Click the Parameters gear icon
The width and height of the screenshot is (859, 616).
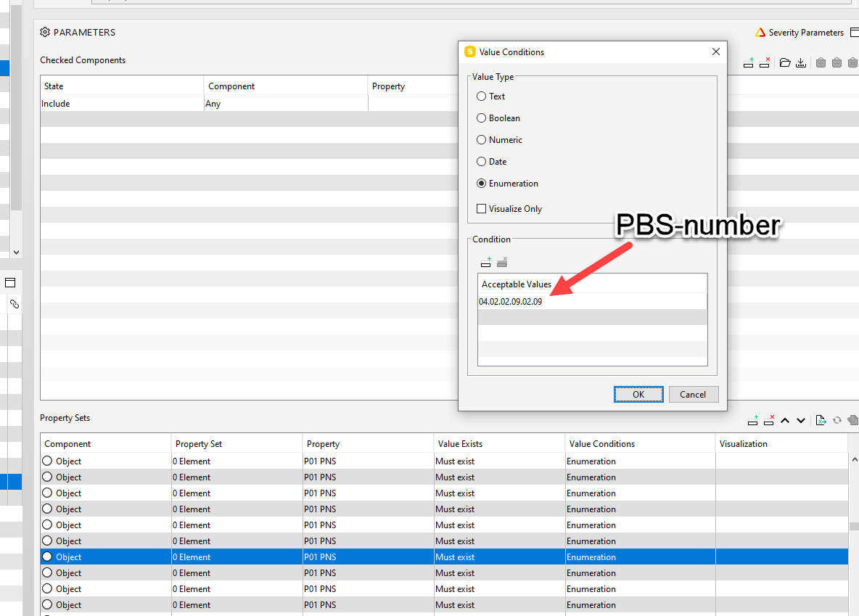coord(45,33)
